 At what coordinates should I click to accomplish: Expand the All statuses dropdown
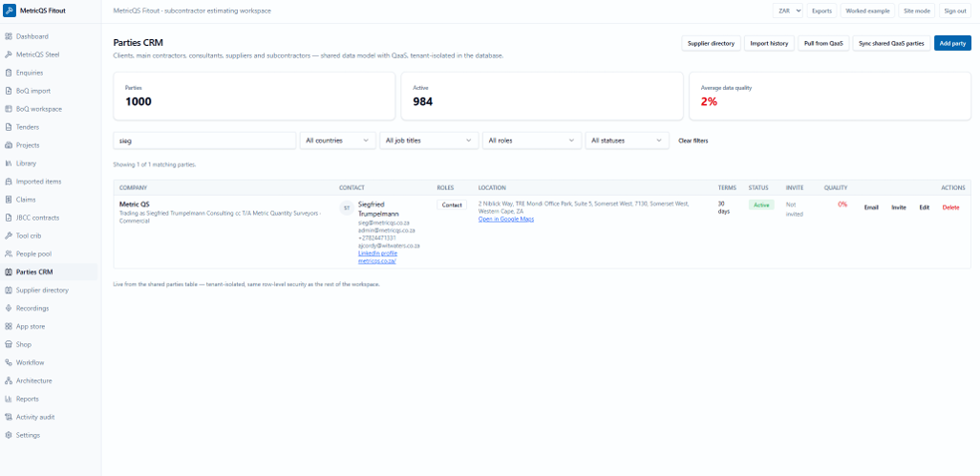coord(627,141)
